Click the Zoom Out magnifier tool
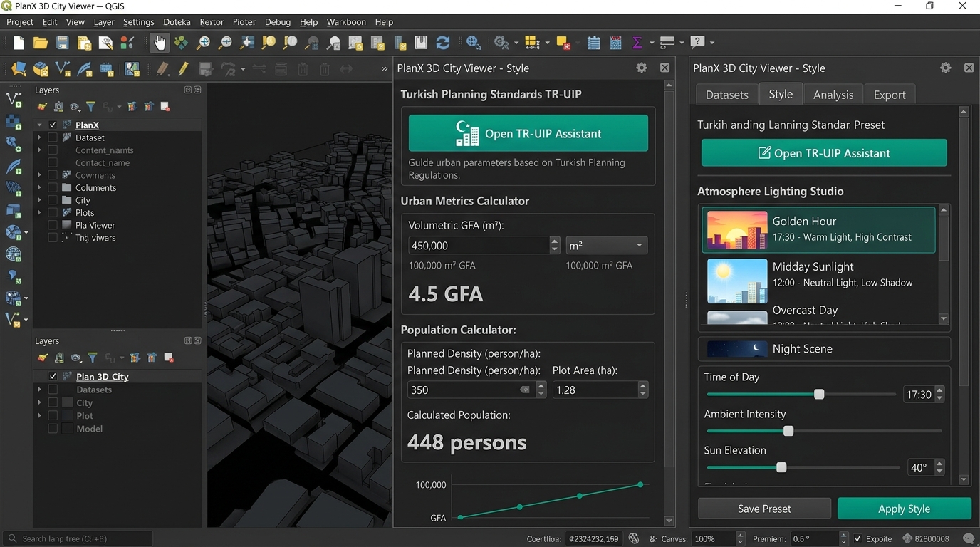 pos(225,43)
